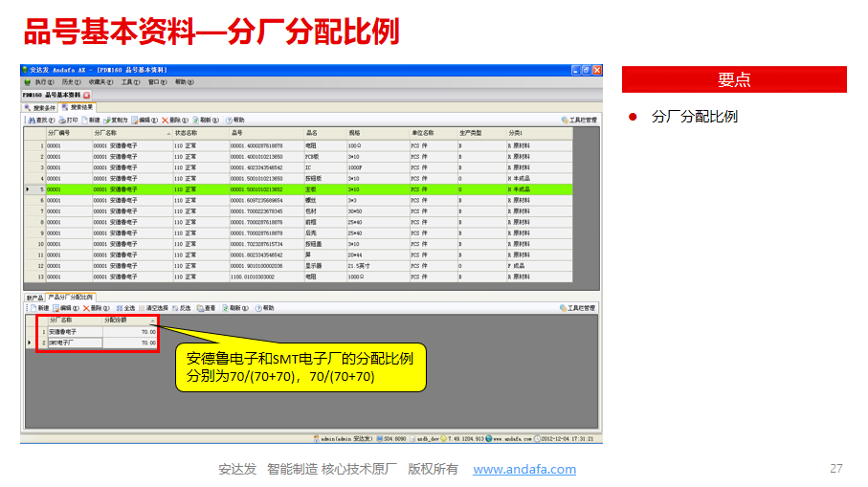Open the 工具 menu in menu bar
Screen dimensions: 868x487
click(x=129, y=83)
